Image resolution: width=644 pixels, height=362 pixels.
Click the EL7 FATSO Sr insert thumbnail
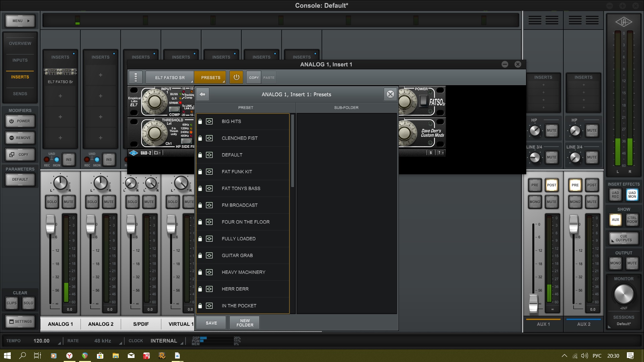[60, 72]
